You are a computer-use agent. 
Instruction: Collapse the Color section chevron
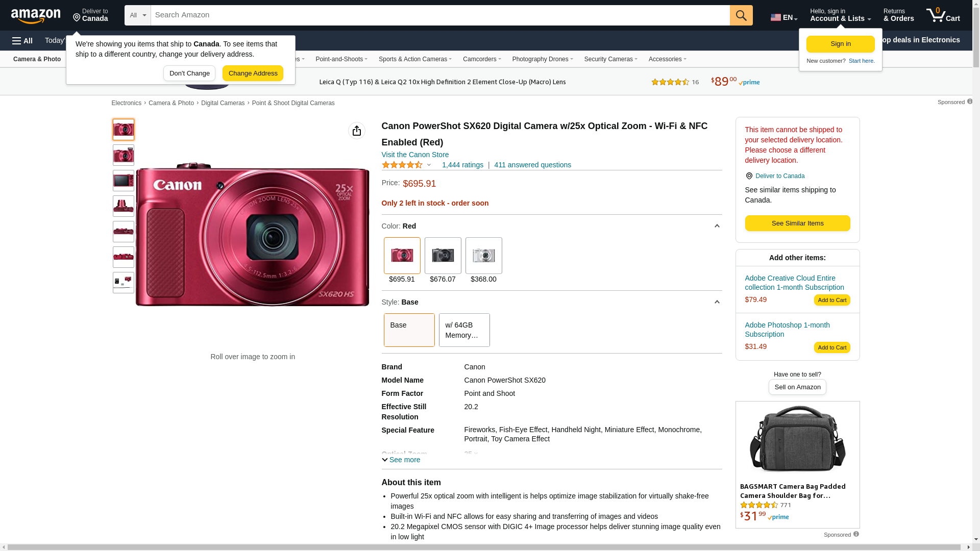717,226
